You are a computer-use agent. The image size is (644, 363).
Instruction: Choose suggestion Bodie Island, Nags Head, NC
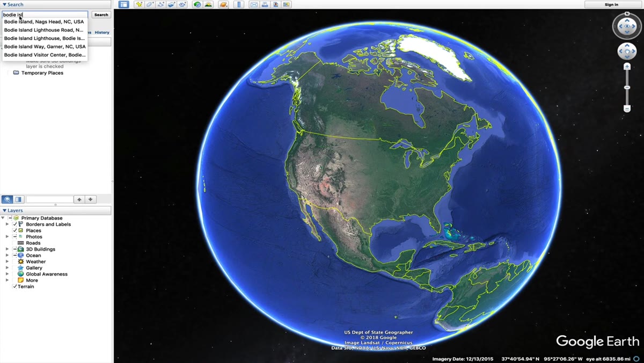[45, 22]
